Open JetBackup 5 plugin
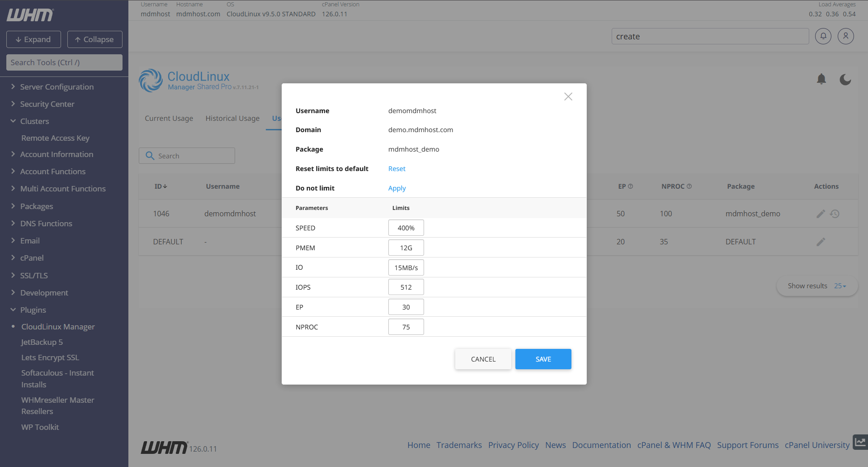Image resolution: width=868 pixels, height=467 pixels. (x=42, y=342)
